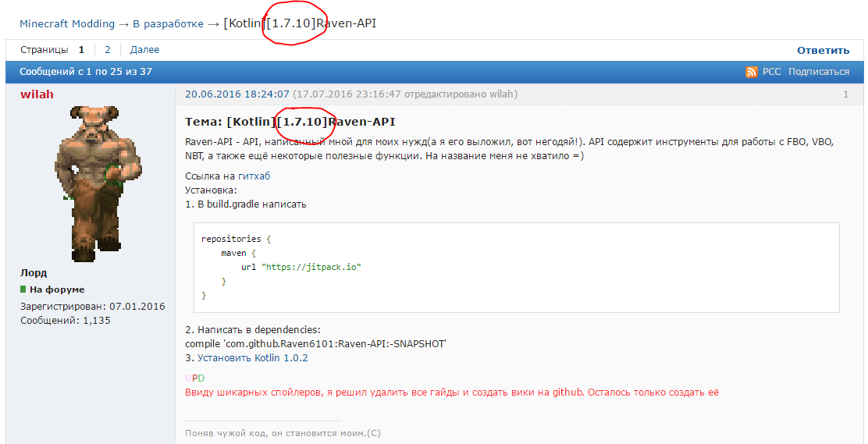Open the Minecraft Modding breadcrumb link
Image resolution: width=868 pixels, height=444 pixels.
[x=67, y=24]
